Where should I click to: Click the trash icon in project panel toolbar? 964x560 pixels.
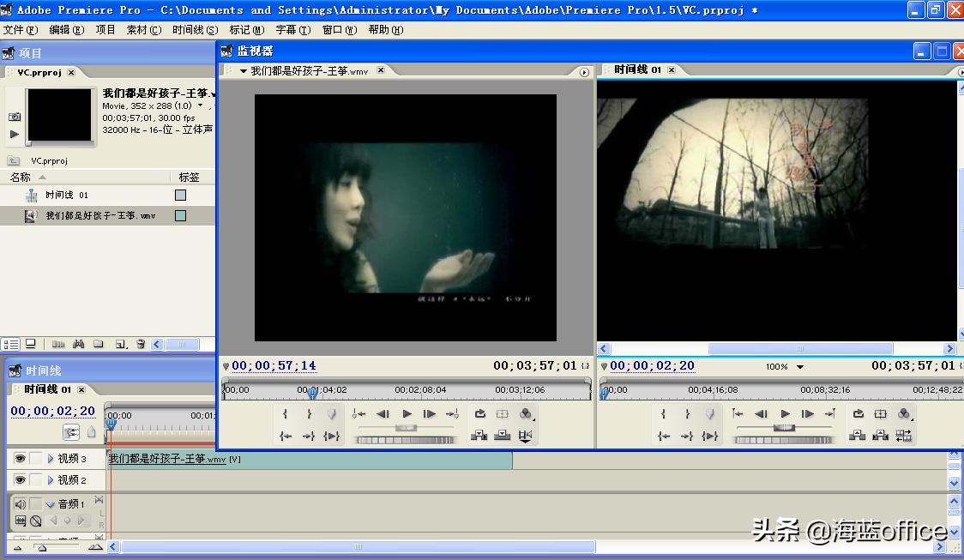(141, 344)
